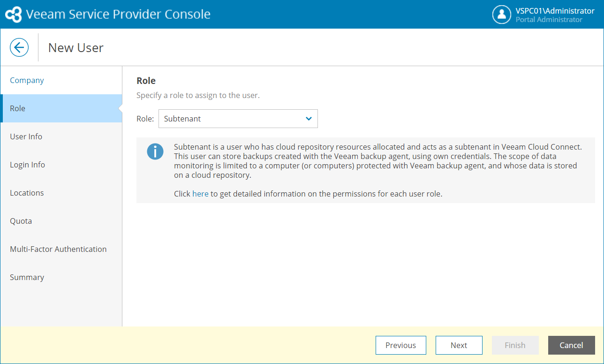Screen dimensions: 604x364
Task: Click the Subtenant description paragraph
Action: coord(378,161)
